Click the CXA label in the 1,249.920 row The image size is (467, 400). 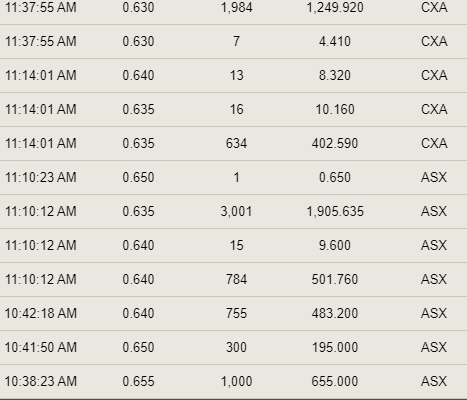pyautogui.click(x=434, y=7)
